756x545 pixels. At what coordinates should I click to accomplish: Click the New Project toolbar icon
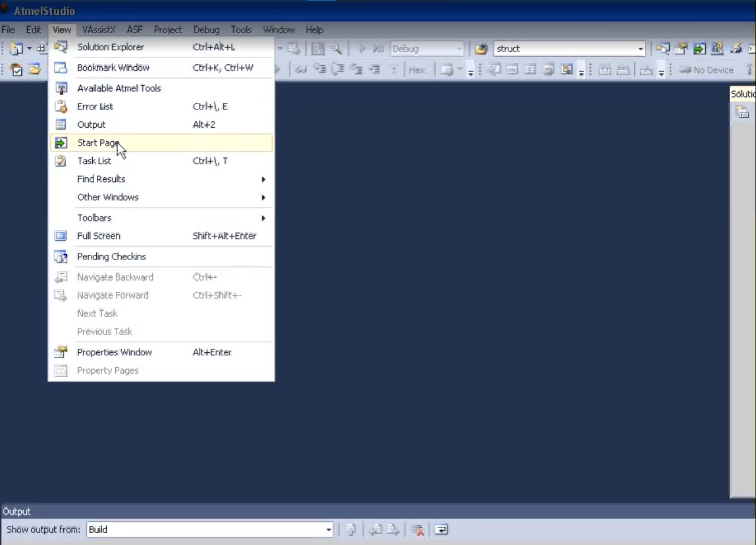(x=16, y=49)
